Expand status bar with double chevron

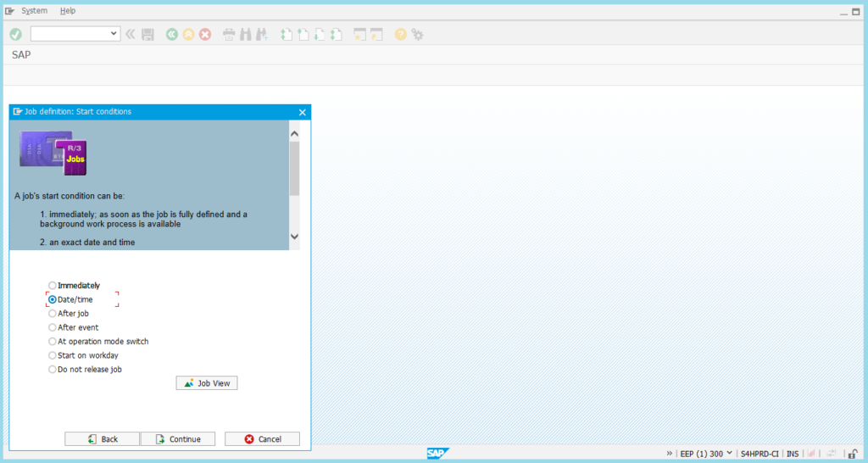click(670, 454)
